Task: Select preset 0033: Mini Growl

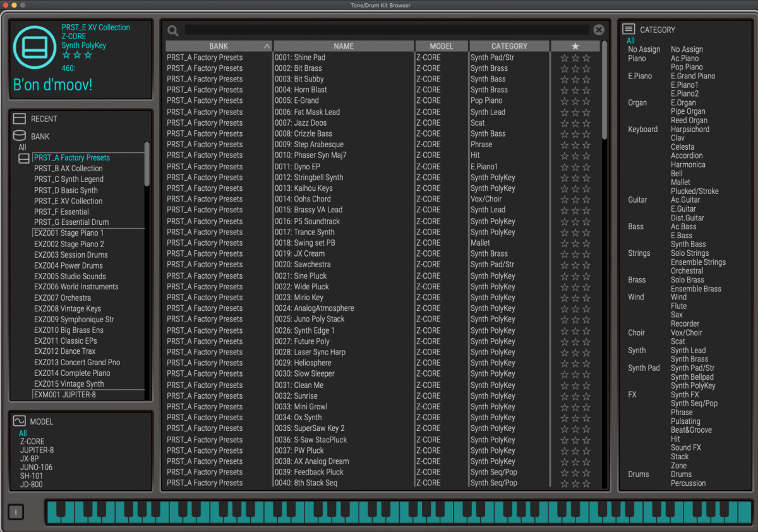Action: click(x=301, y=407)
